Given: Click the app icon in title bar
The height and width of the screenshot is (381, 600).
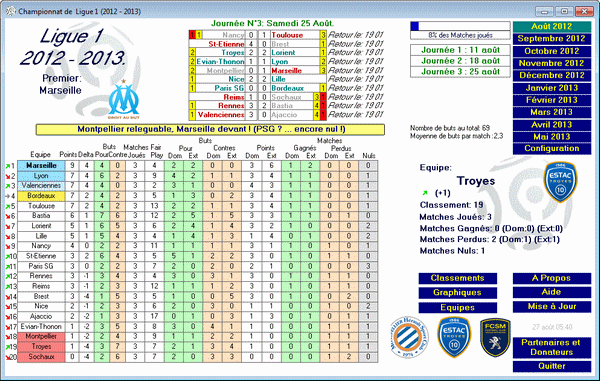Looking at the screenshot, I should 11,11.
